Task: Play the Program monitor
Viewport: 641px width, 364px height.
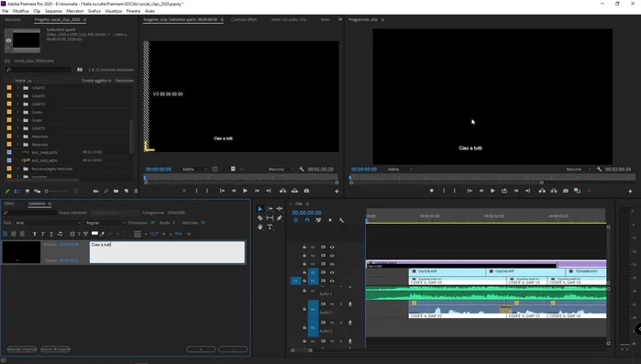Action: pyautogui.click(x=492, y=191)
